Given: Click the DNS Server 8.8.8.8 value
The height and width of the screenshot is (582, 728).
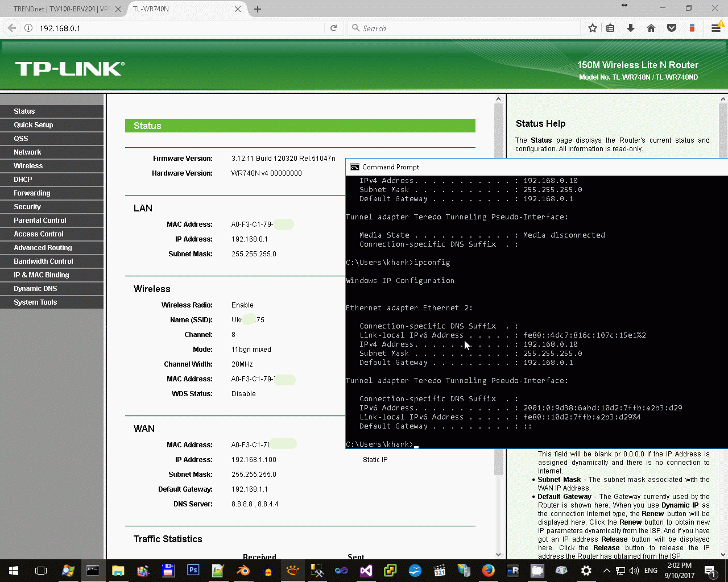Looking at the screenshot, I should [x=255, y=504].
